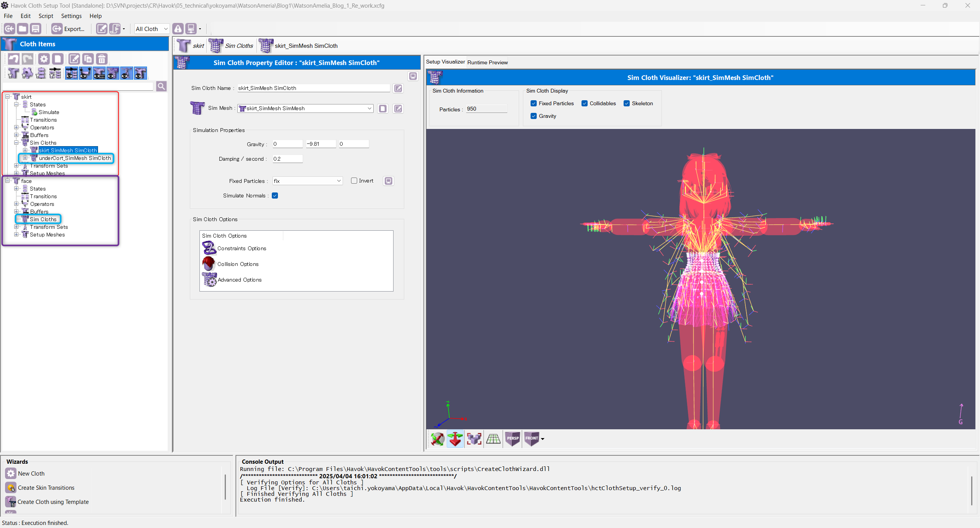This screenshot has height=528, width=980.
Task: Click the shirt filter icon in Cloth Items
Action: pos(13,73)
